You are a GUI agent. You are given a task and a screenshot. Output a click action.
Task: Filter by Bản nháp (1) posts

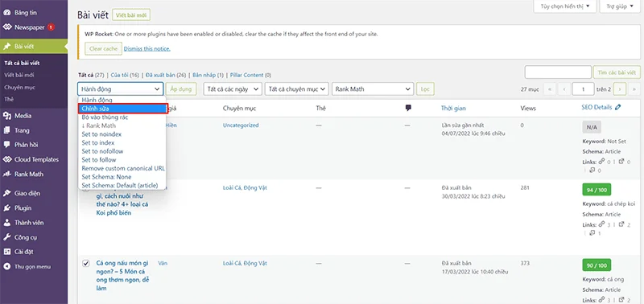point(208,75)
